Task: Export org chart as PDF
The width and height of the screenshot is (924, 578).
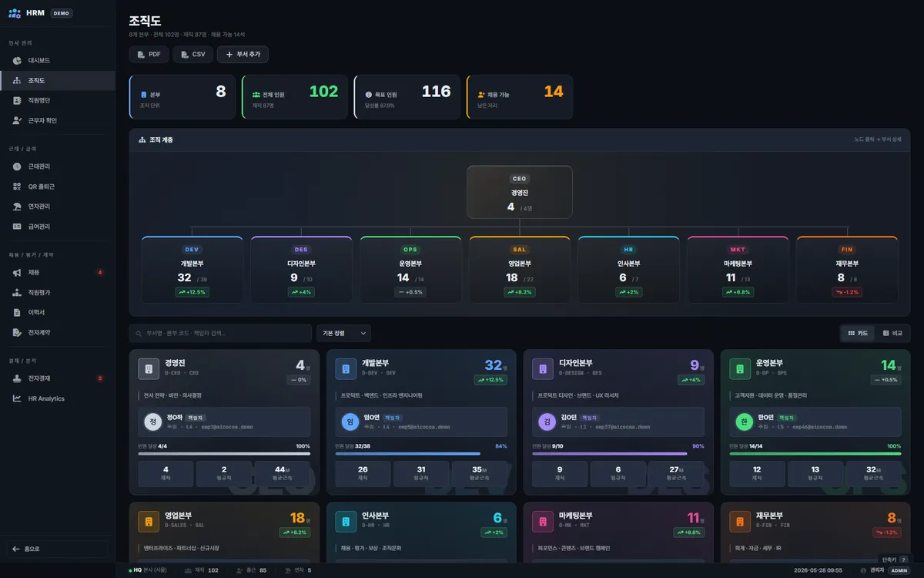Action: [149, 55]
